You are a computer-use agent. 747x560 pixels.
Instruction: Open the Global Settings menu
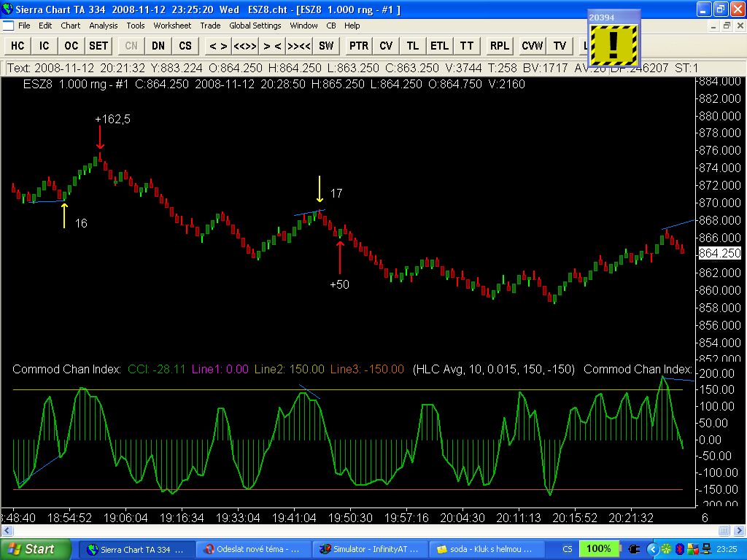click(255, 26)
